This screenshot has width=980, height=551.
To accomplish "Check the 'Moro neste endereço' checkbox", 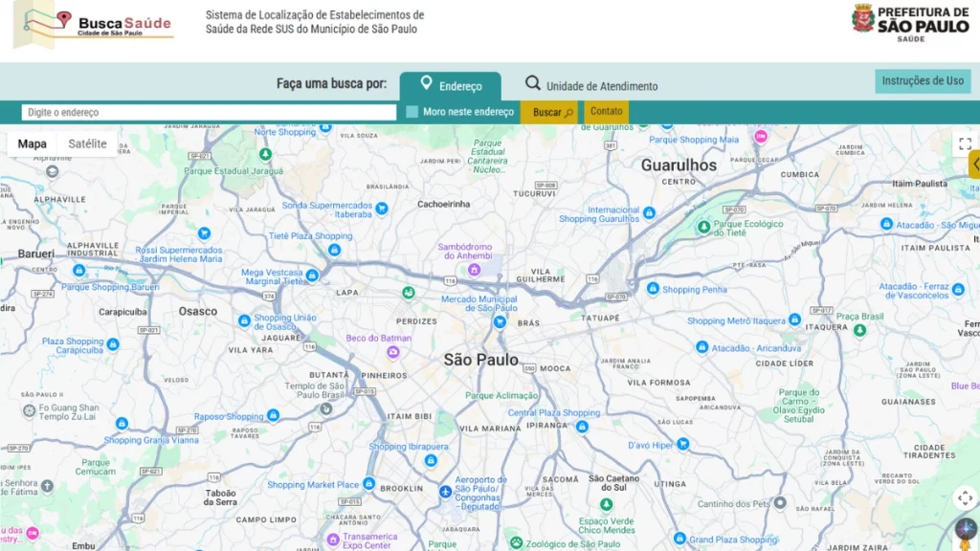I will tap(412, 112).
